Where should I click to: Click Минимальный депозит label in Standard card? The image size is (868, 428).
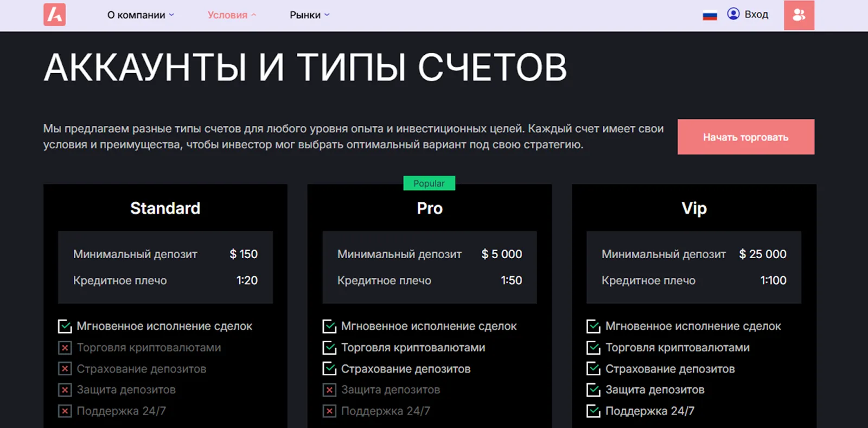[x=135, y=254]
